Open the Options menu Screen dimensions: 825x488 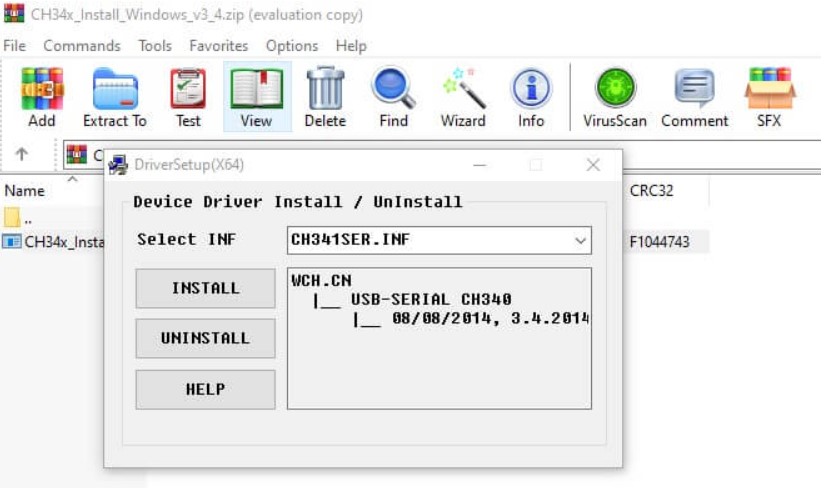291,46
